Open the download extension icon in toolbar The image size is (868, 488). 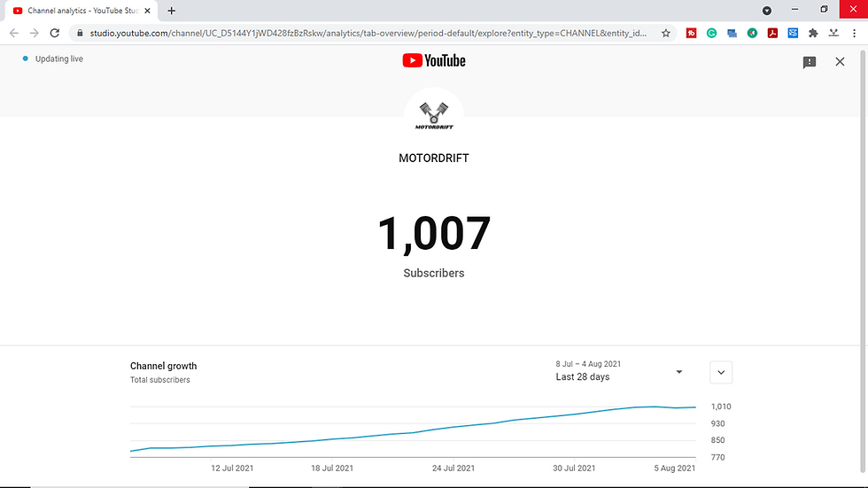833,33
